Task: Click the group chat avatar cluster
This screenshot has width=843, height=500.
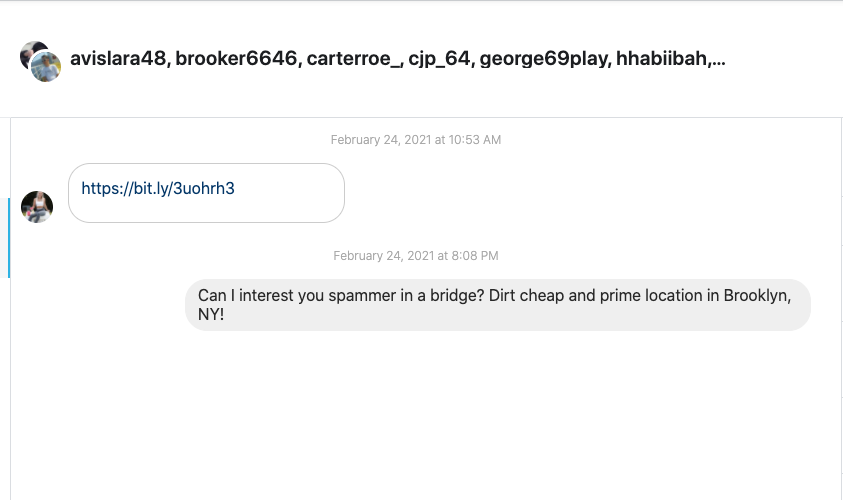Action: (40, 61)
